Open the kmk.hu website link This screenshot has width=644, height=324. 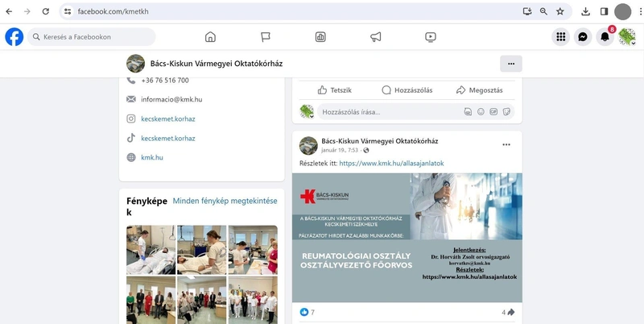coord(152,157)
